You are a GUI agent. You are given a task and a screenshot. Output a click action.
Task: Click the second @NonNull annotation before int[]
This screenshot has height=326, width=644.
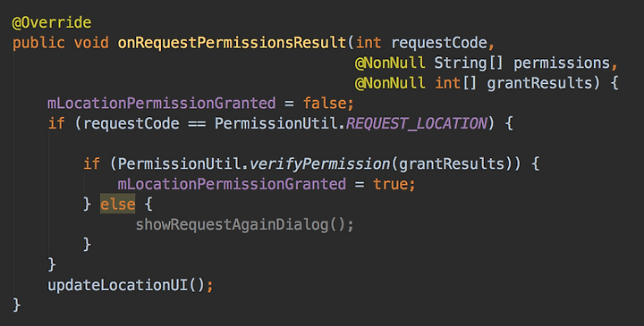tap(390, 83)
